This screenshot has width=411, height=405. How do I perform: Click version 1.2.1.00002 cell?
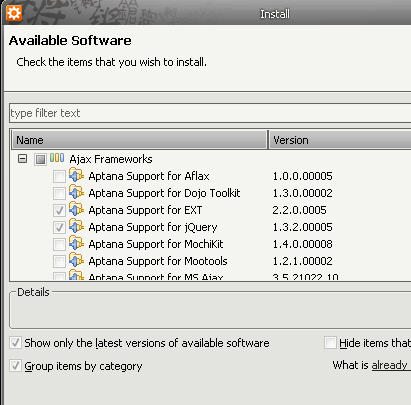coord(302,261)
